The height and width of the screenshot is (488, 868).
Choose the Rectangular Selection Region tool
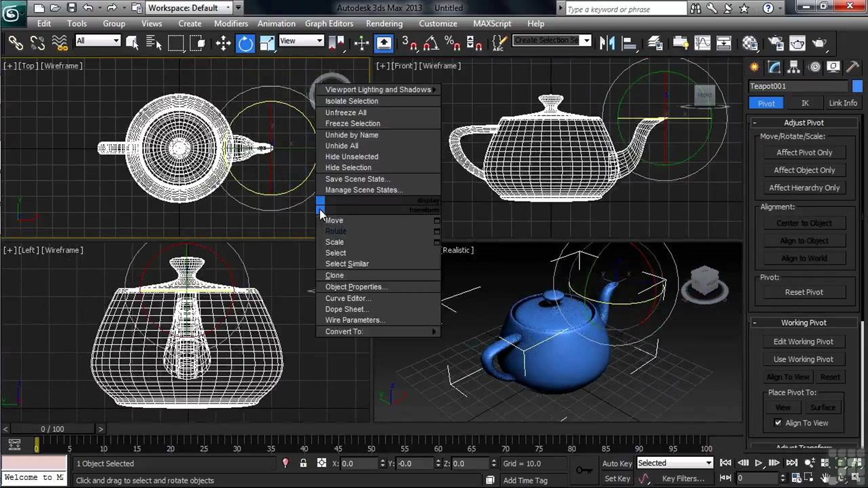176,43
